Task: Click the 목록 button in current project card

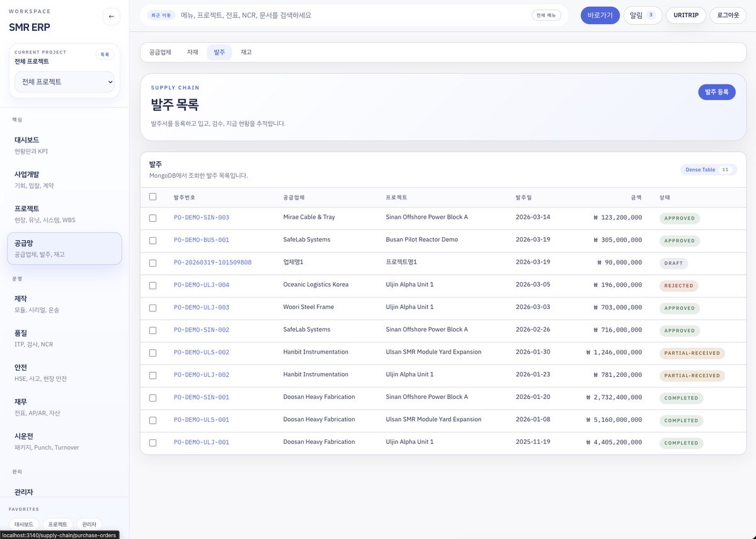Action: [105, 55]
